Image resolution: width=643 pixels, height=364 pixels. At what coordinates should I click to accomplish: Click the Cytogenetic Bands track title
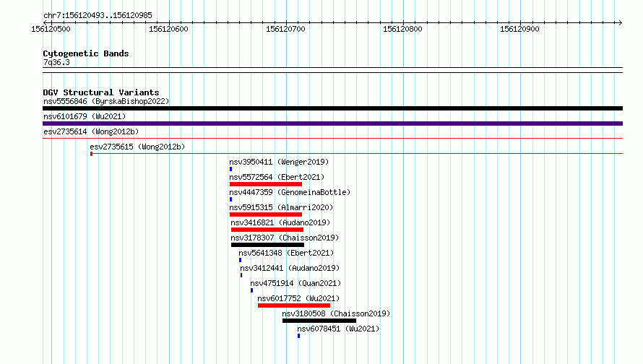coord(86,53)
